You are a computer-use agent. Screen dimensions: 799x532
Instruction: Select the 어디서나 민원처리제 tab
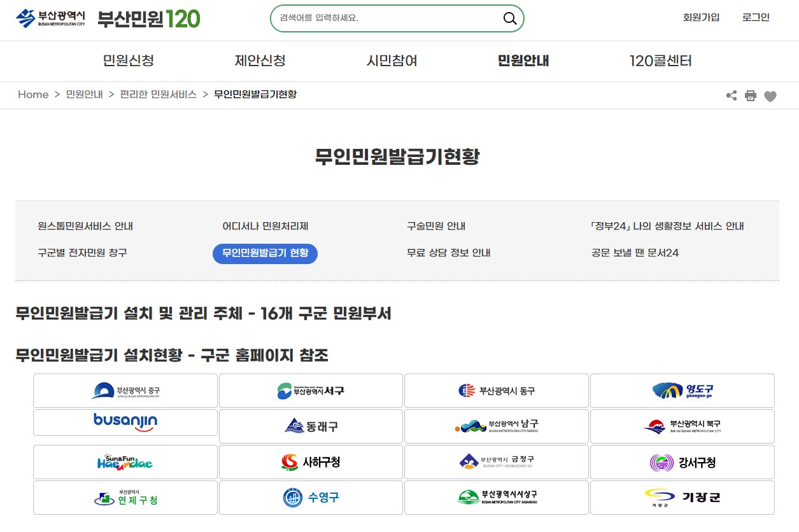(x=265, y=227)
